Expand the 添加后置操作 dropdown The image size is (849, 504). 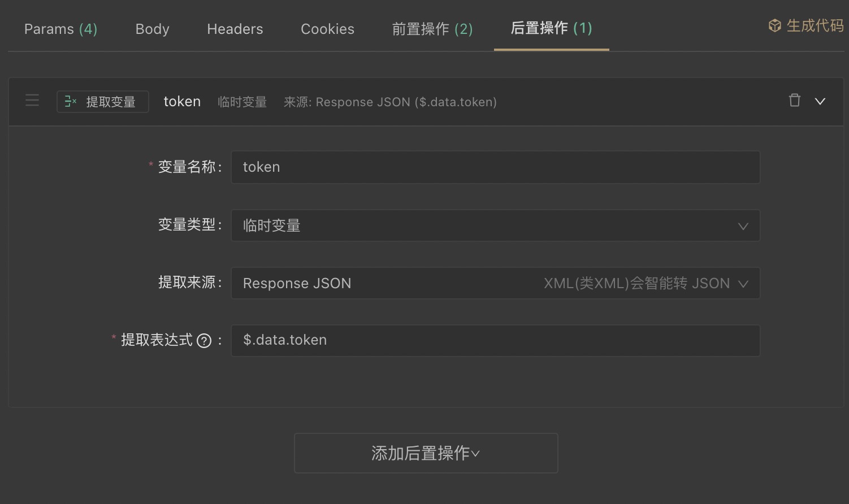click(x=477, y=454)
